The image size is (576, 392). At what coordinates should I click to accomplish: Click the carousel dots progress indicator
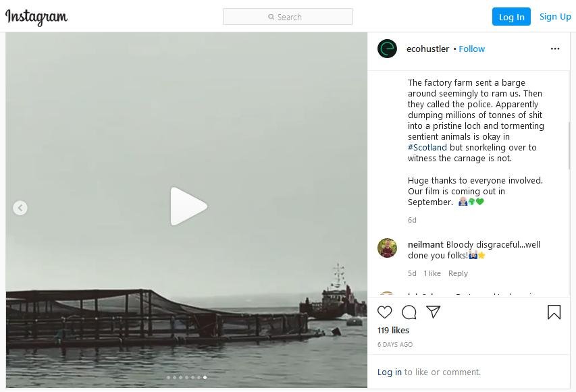(186, 377)
